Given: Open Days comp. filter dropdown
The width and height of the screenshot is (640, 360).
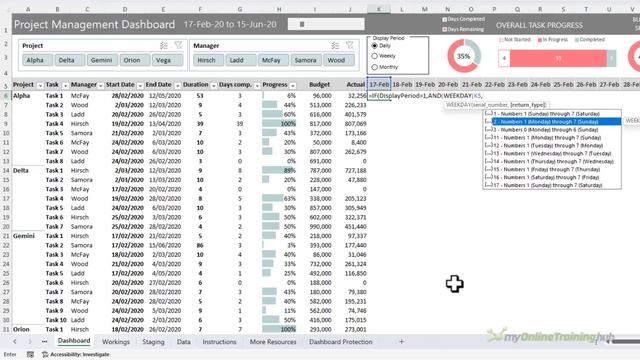Looking at the screenshot, I should pyautogui.click(x=257, y=85).
